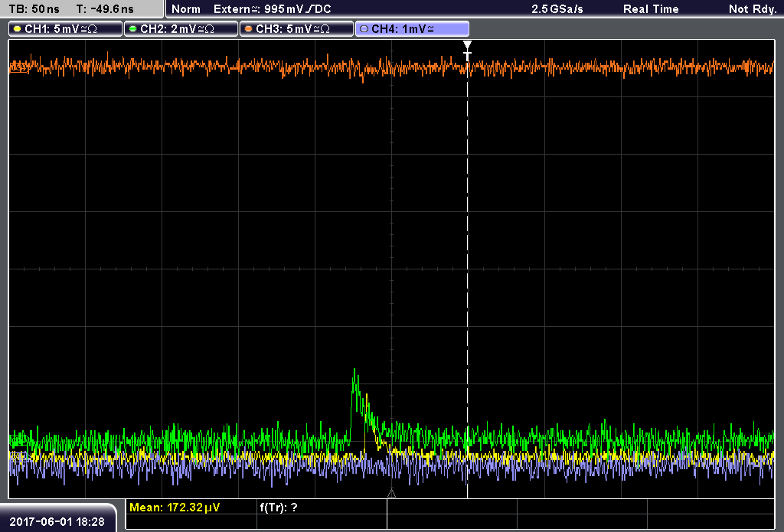Click the TB: 50 ns timebase readout
The width and height of the screenshot is (784, 532).
pyautogui.click(x=34, y=9)
